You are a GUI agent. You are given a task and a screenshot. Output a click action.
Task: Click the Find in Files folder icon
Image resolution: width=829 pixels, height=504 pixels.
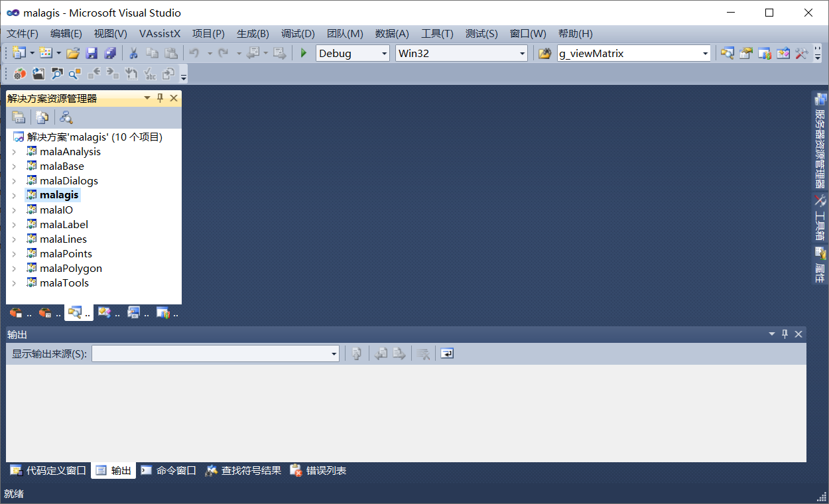pyautogui.click(x=544, y=53)
